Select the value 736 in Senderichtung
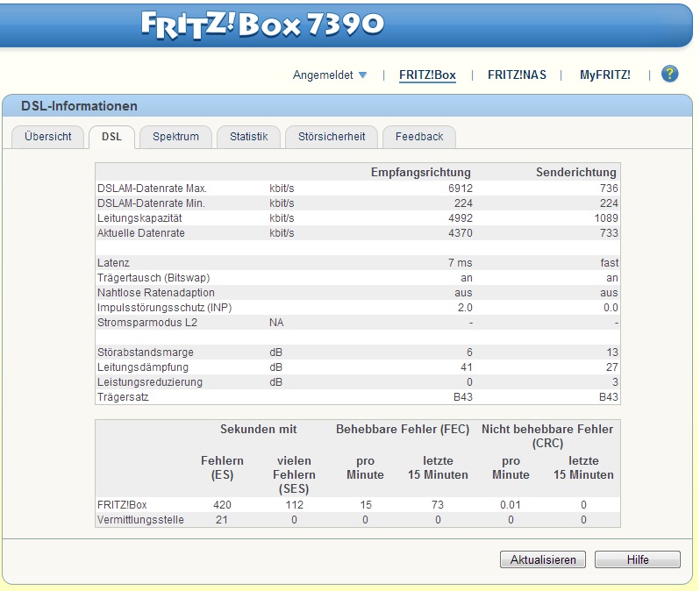The width and height of the screenshot is (700, 591). click(609, 189)
